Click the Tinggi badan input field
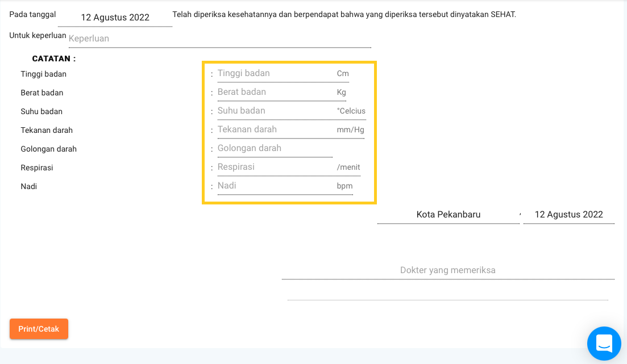Image resolution: width=627 pixels, height=364 pixels. coord(276,73)
